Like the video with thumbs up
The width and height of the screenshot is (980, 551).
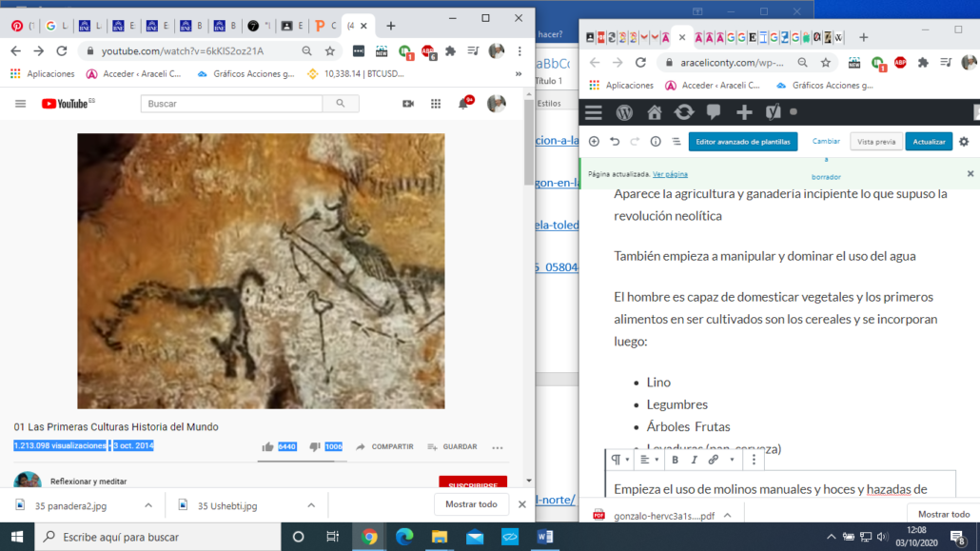click(267, 446)
